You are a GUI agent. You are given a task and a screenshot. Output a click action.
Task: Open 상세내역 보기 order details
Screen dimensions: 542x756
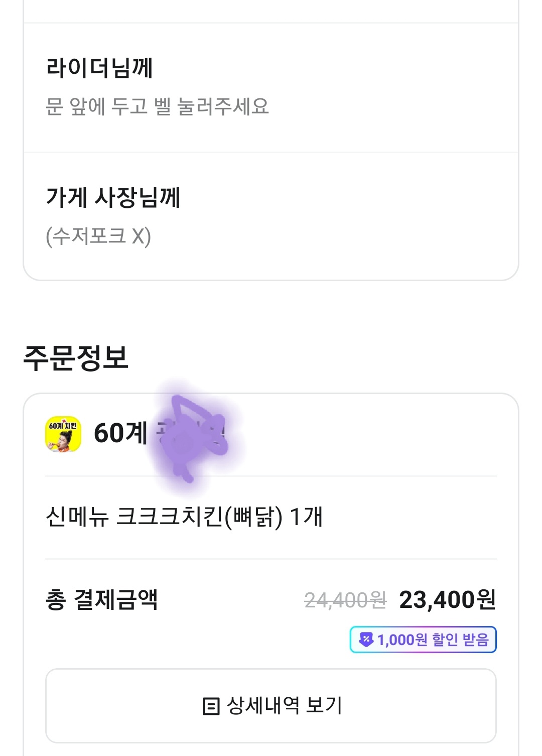(x=271, y=706)
